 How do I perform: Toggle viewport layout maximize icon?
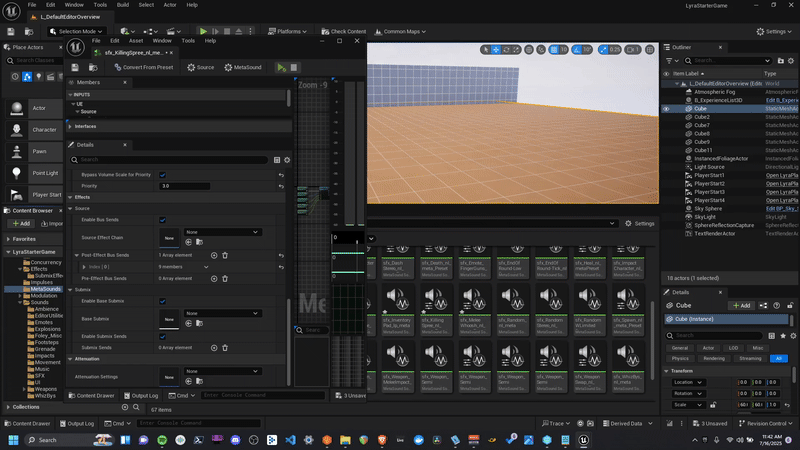(x=649, y=50)
